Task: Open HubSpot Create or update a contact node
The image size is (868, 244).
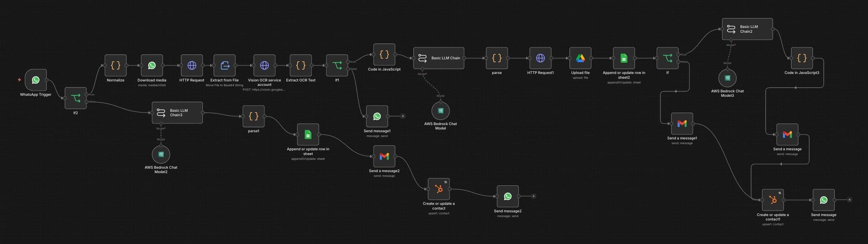Action: [x=439, y=189]
